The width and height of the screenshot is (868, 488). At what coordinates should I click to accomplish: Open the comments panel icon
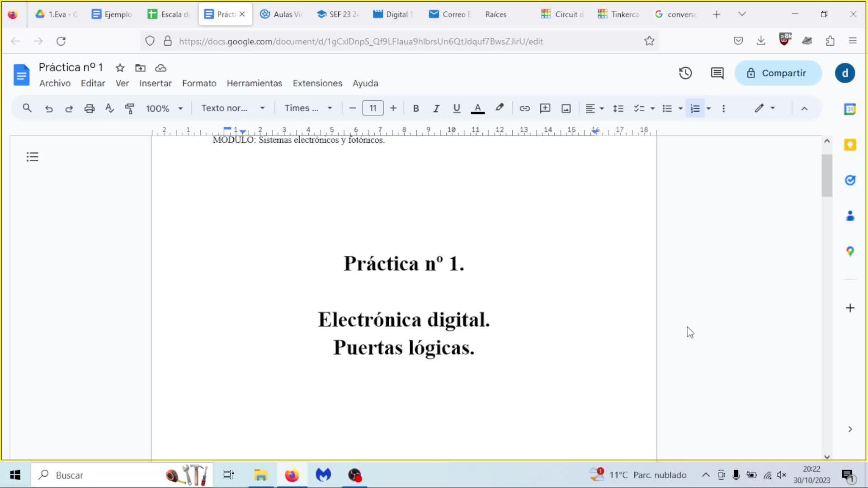point(717,73)
